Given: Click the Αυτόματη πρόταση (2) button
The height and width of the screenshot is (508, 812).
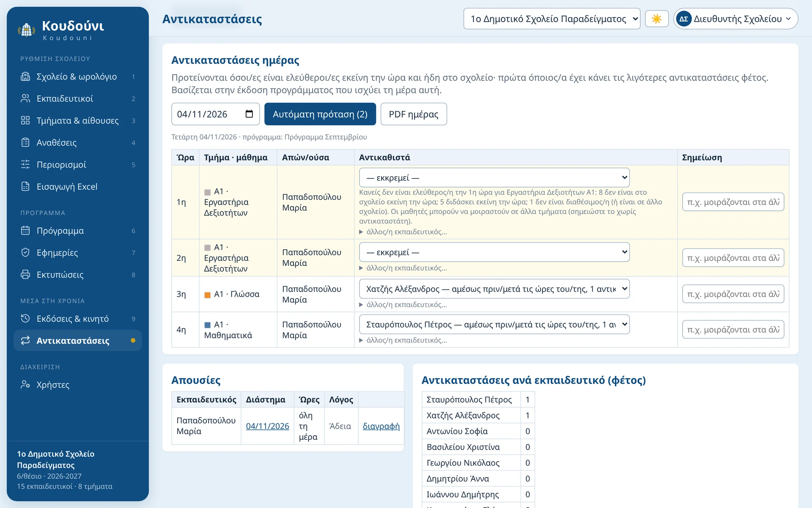Looking at the screenshot, I should tap(320, 114).
